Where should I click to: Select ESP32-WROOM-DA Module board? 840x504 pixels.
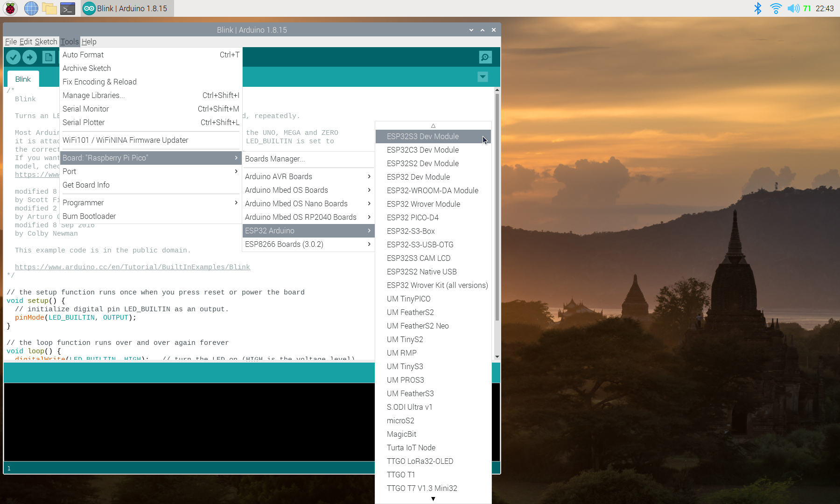click(x=433, y=190)
